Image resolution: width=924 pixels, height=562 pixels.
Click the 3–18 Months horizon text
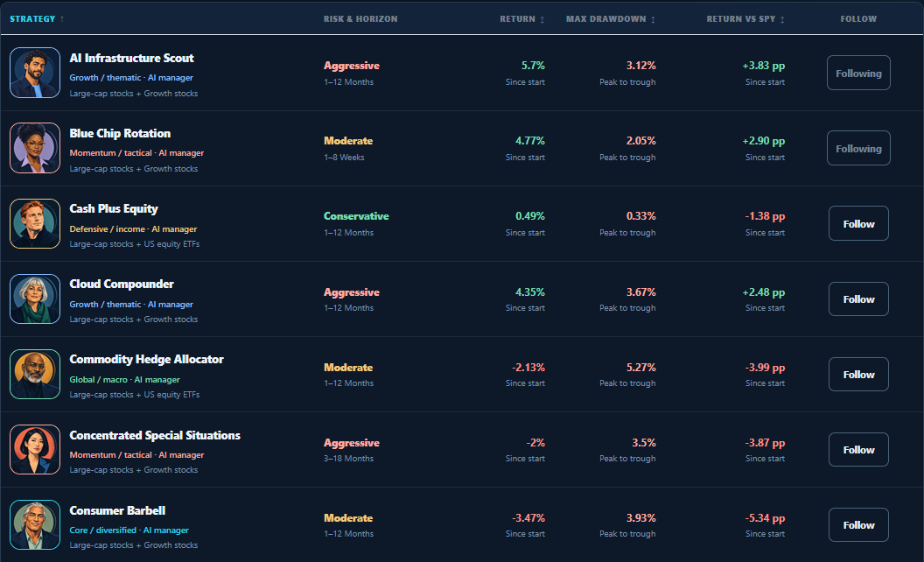348,458
